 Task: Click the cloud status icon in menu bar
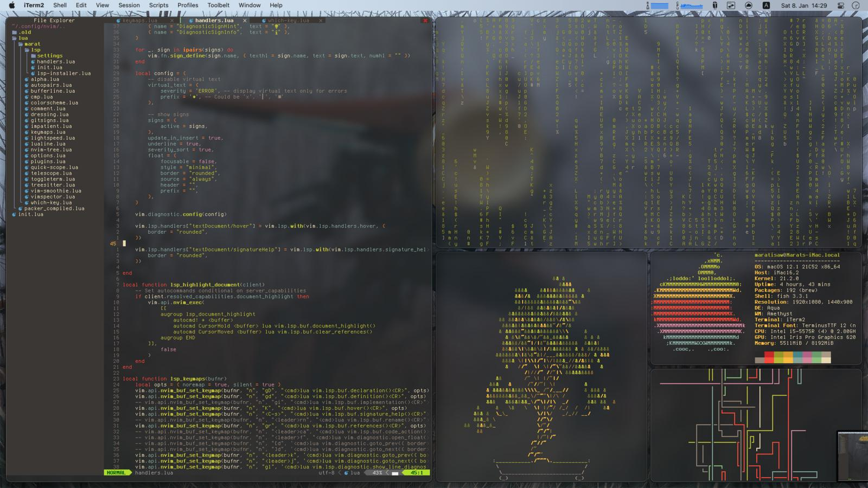pos(749,5)
